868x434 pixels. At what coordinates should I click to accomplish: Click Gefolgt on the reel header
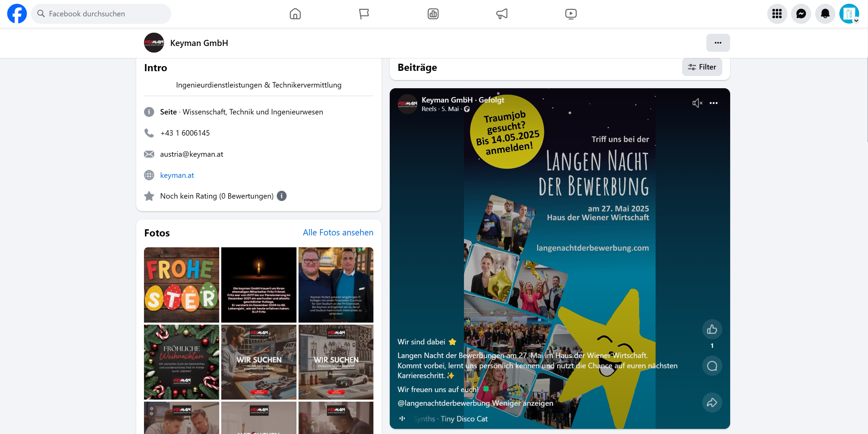[x=492, y=100]
